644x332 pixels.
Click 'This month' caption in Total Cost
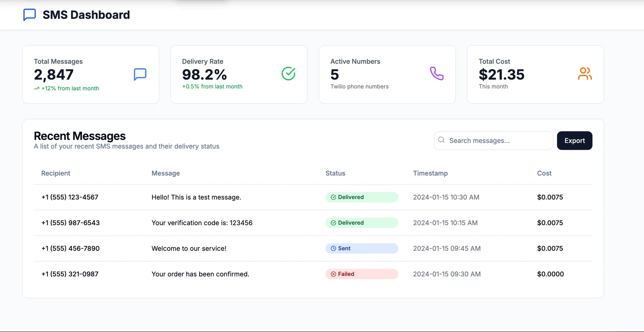[493, 86]
